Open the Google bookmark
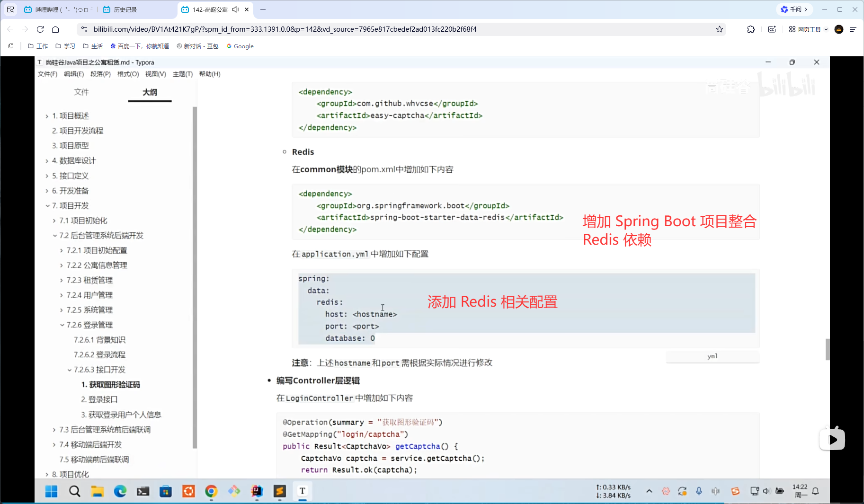Image resolution: width=864 pixels, height=504 pixels. coord(240,46)
